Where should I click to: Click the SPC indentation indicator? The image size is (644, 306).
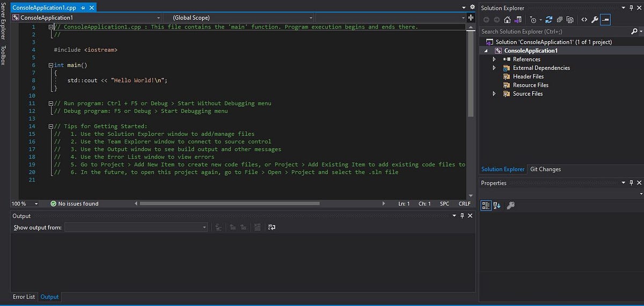444,203
